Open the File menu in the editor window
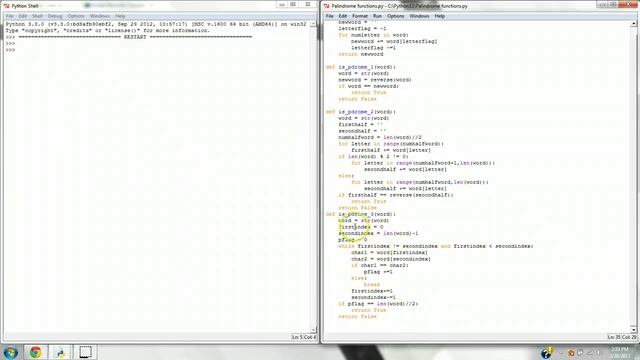The image size is (640, 360). pos(329,16)
